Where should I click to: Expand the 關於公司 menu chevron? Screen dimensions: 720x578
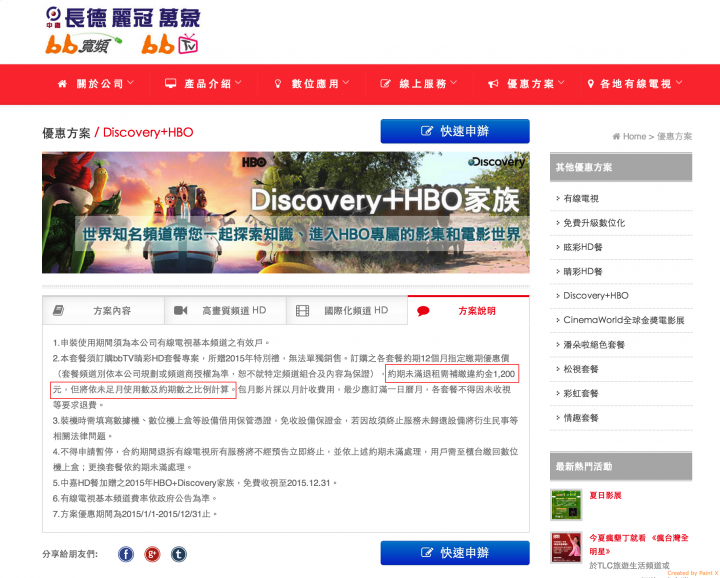click(x=130, y=83)
